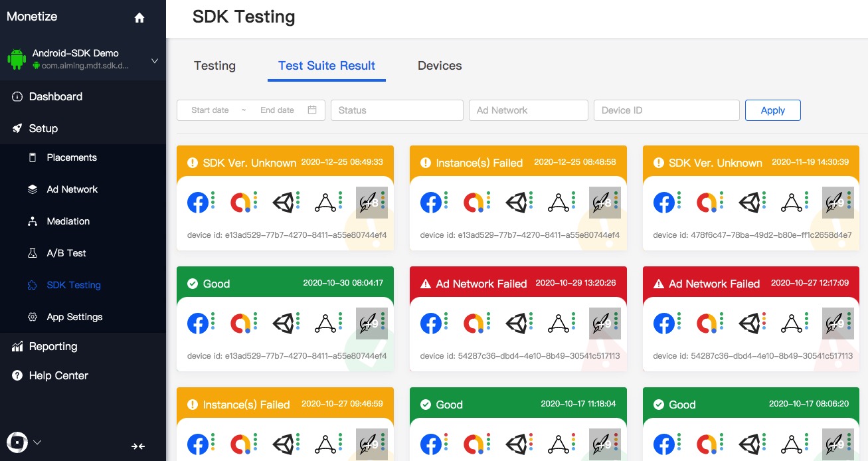
Task: Select the AdMob icon in the Good card
Action: (244, 323)
